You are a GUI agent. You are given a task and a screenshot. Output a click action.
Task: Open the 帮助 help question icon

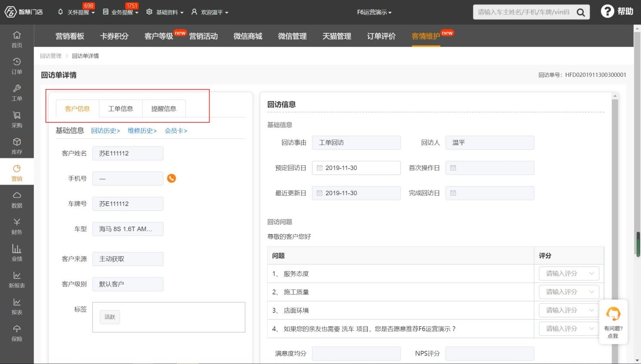coord(617,12)
